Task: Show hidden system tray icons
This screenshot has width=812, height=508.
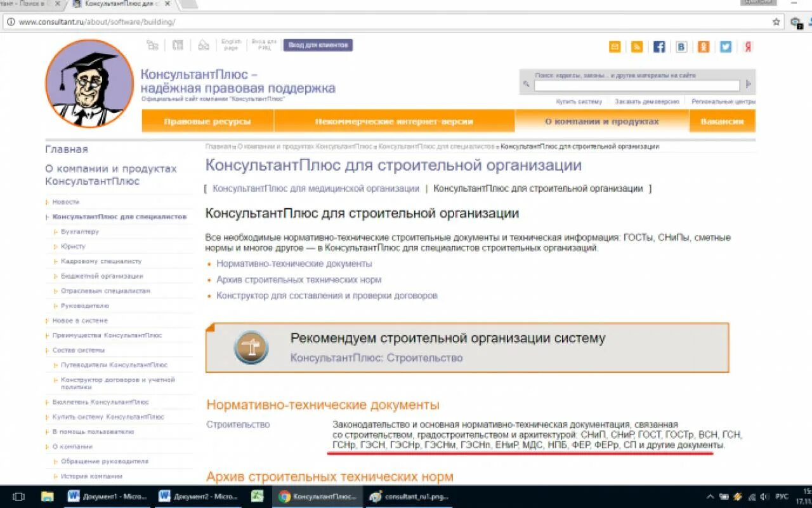Action: click(709, 497)
